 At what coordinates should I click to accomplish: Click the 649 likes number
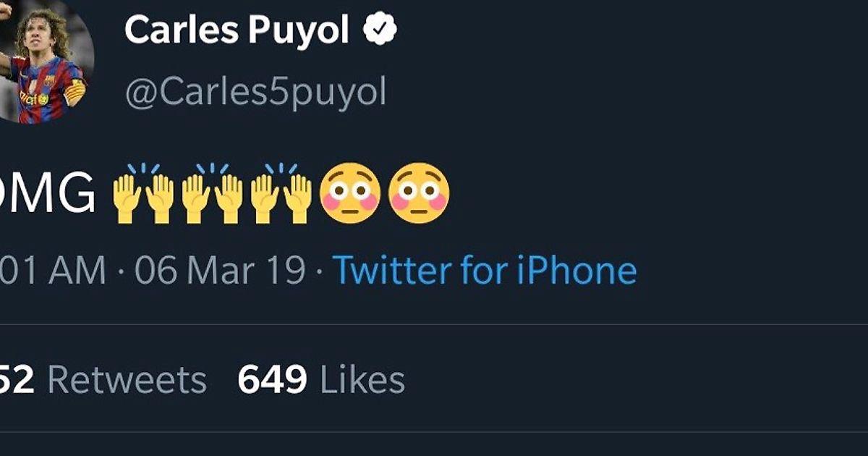coord(272,380)
